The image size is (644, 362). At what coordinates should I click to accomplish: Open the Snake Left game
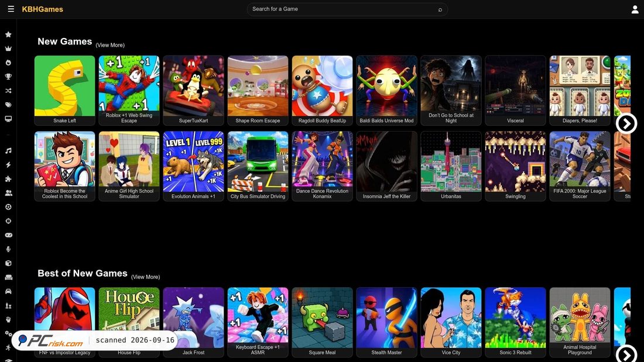[64, 90]
